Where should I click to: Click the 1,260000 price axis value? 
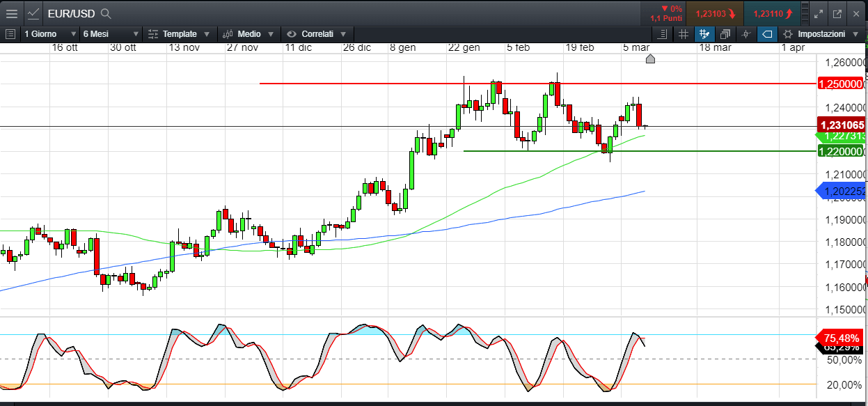click(845, 63)
